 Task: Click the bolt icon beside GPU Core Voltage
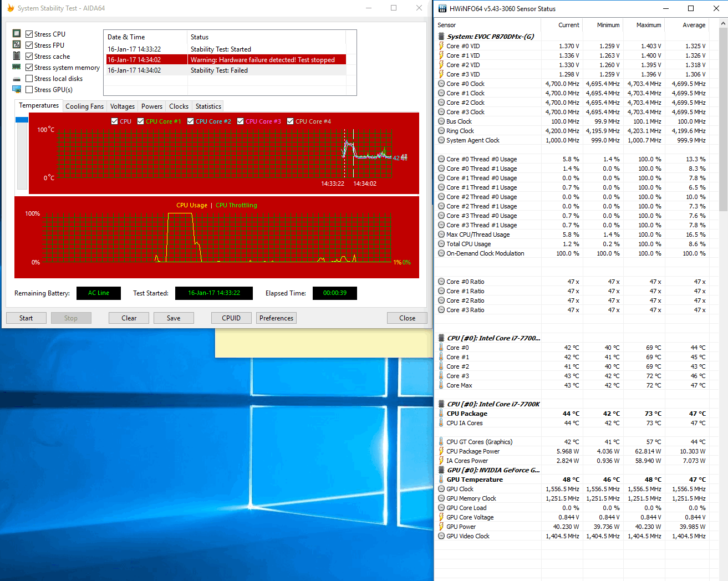(441, 517)
